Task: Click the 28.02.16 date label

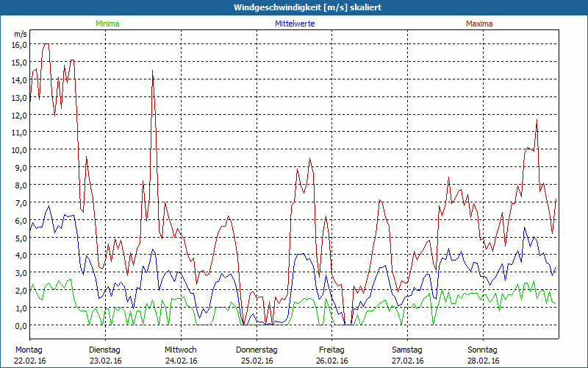Action: (482, 361)
